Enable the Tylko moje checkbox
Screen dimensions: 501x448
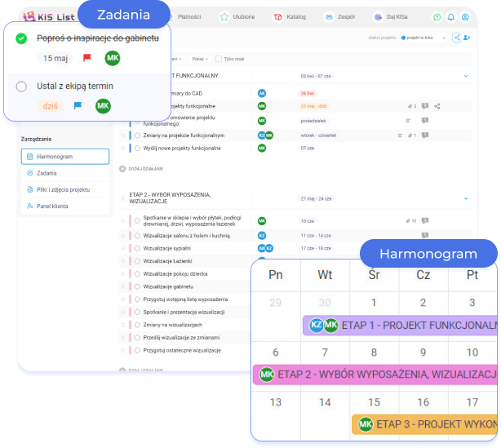pyautogui.click(x=218, y=59)
